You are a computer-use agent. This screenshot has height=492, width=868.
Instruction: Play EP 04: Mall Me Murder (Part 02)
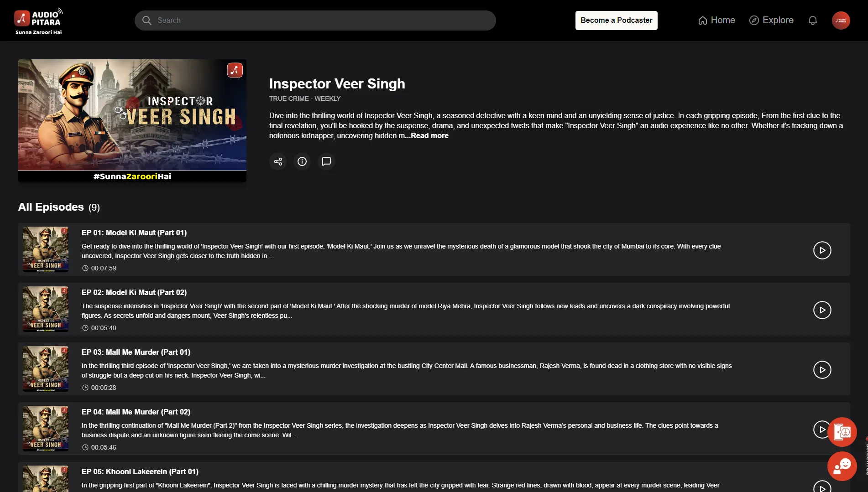(821, 430)
